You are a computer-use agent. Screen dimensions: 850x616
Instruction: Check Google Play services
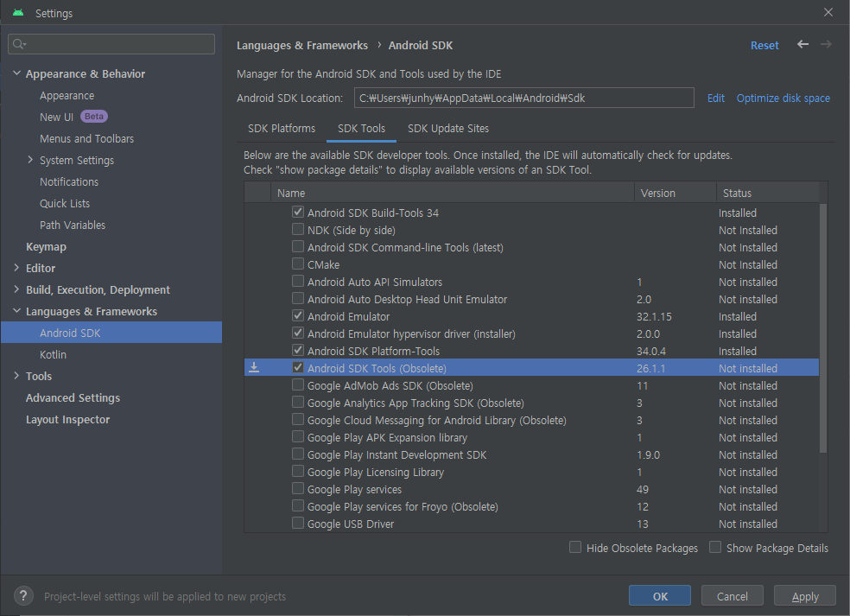298,489
